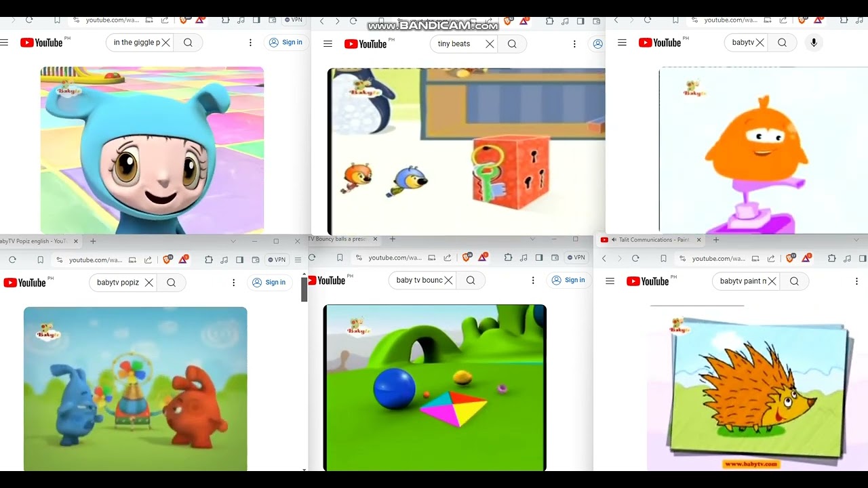The width and height of the screenshot is (868, 488).
Task: Click the magnifier beside 'babytv popiz'
Action: point(172,283)
